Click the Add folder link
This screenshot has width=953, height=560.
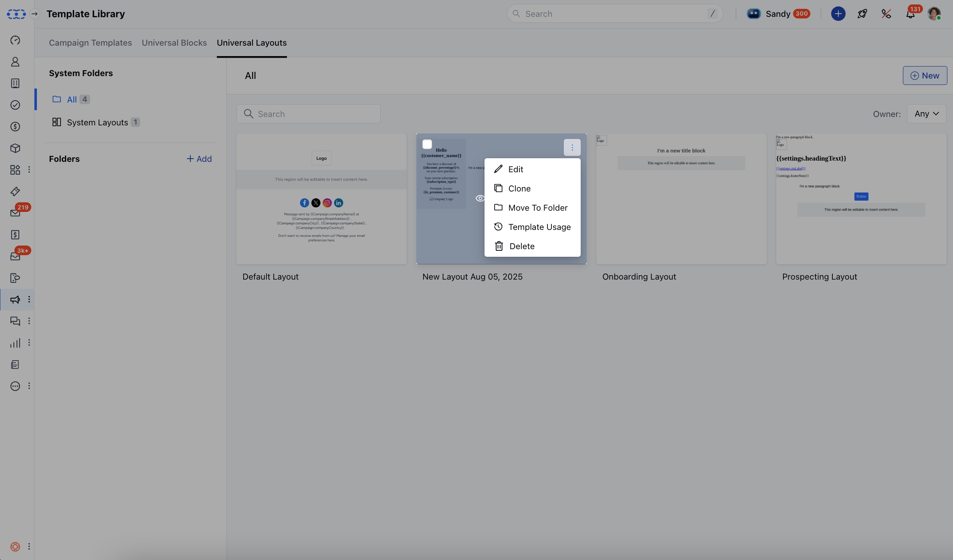point(199,159)
